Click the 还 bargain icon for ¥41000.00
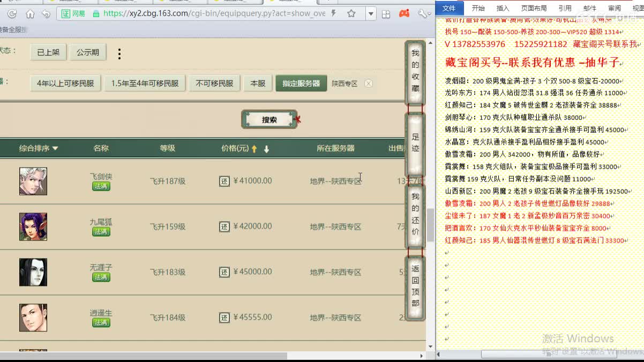 tap(224, 181)
